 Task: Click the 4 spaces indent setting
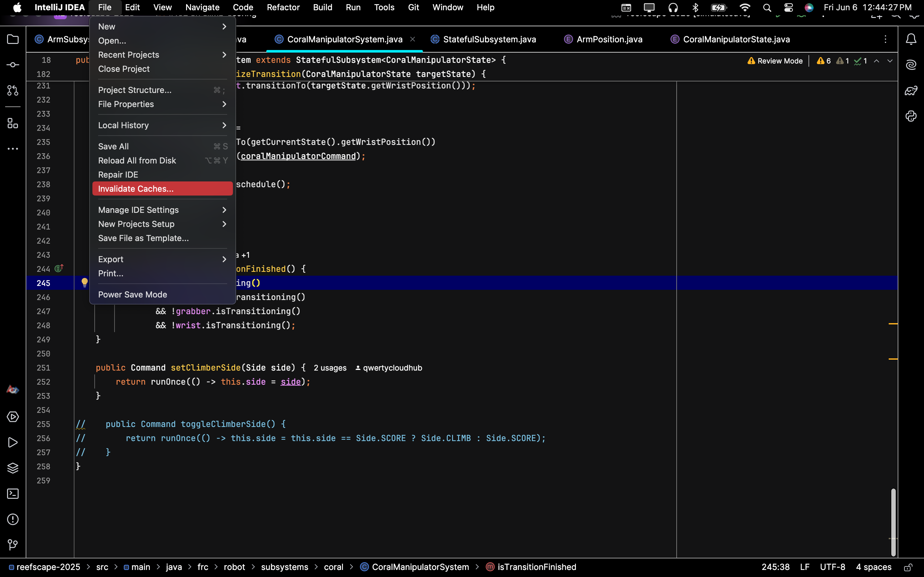[x=874, y=567]
